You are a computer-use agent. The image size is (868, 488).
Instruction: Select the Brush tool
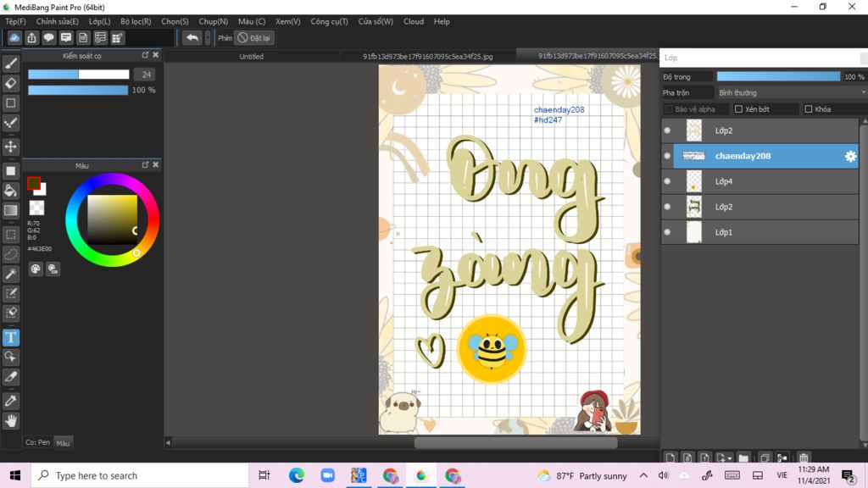(10, 64)
